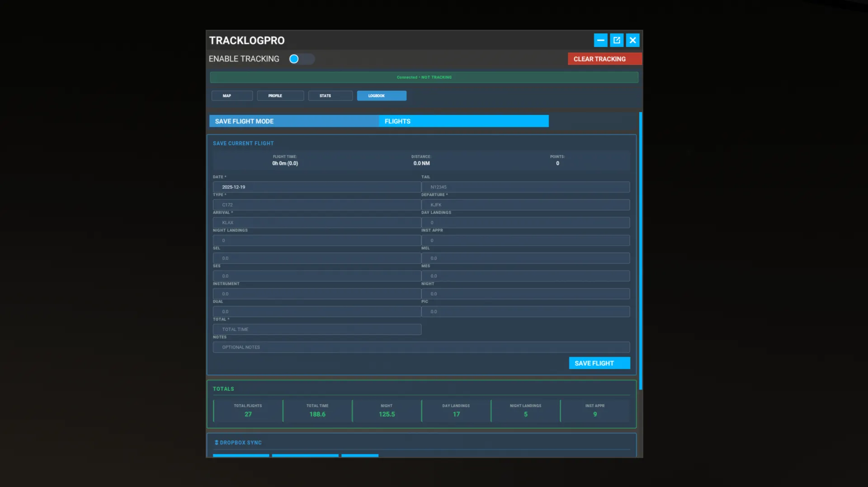This screenshot has width=868, height=487.
Task: Minimize the TrackLogPro panel
Action: click(x=600, y=40)
